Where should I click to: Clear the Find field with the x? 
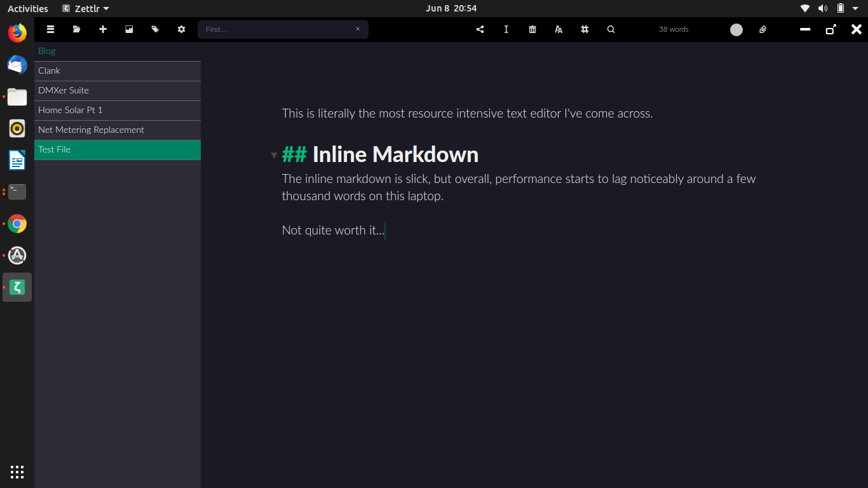[358, 29]
